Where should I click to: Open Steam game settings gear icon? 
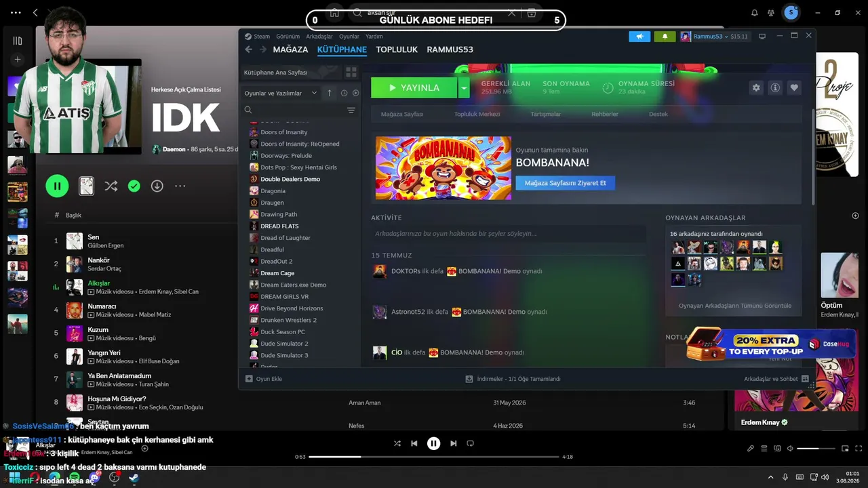coord(756,87)
